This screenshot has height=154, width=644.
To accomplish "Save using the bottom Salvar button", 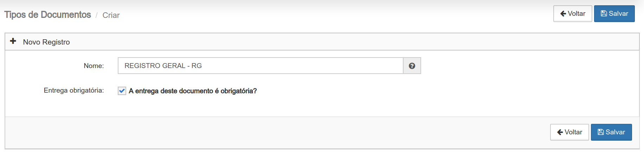I will tap(611, 132).
